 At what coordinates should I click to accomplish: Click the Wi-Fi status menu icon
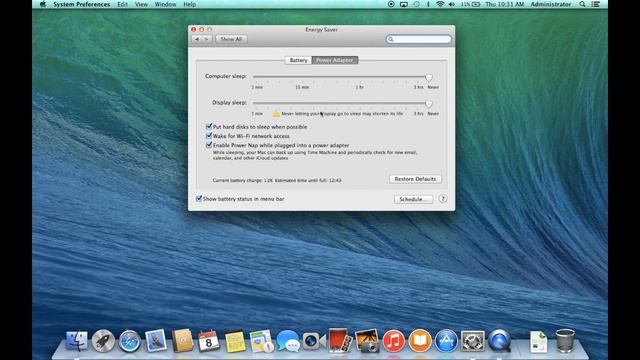440,4
